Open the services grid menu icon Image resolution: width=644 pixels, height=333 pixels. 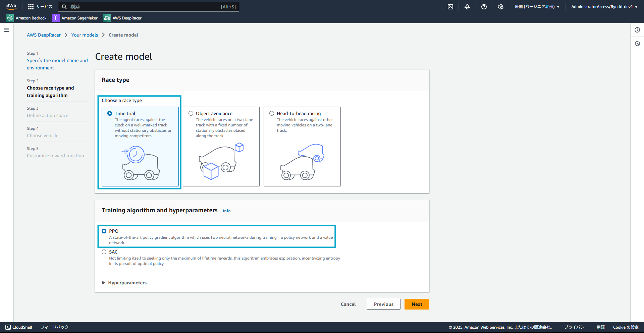pyautogui.click(x=31, y=7)
